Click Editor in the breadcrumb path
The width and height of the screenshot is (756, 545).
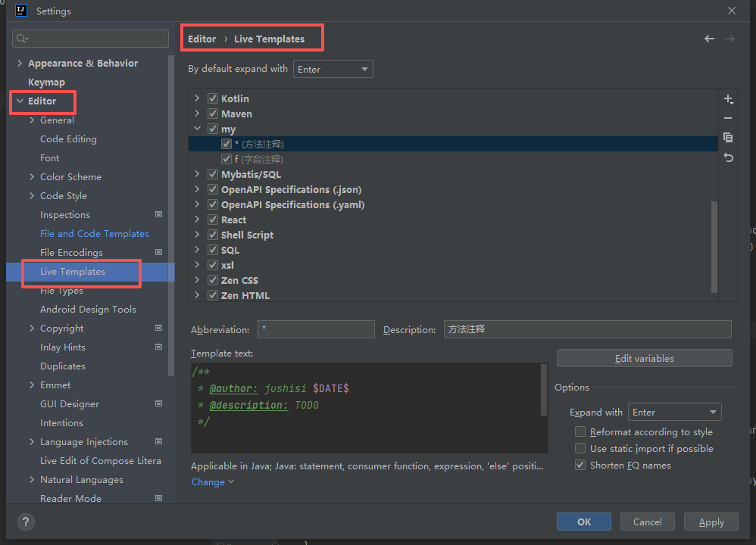tap(202, 39)
